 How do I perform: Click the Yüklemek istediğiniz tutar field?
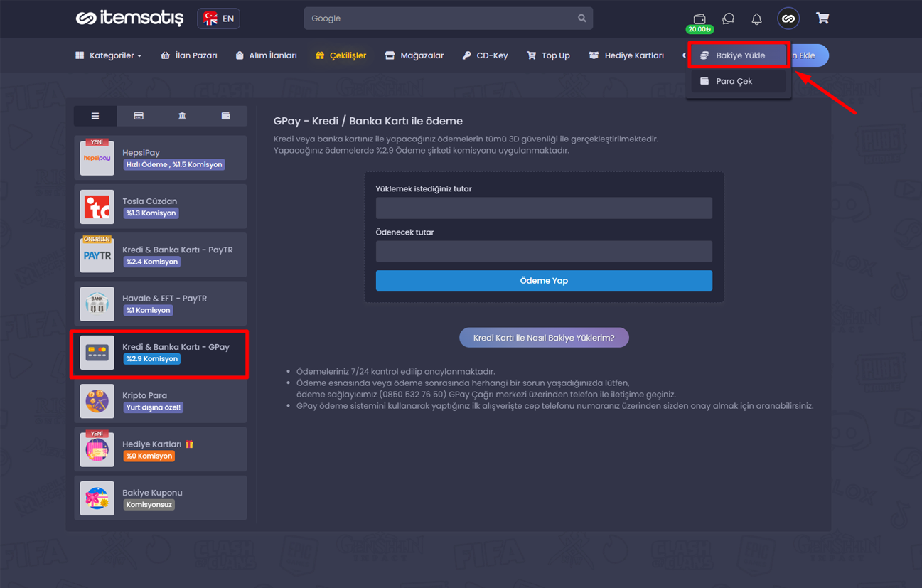pos(544,208)
